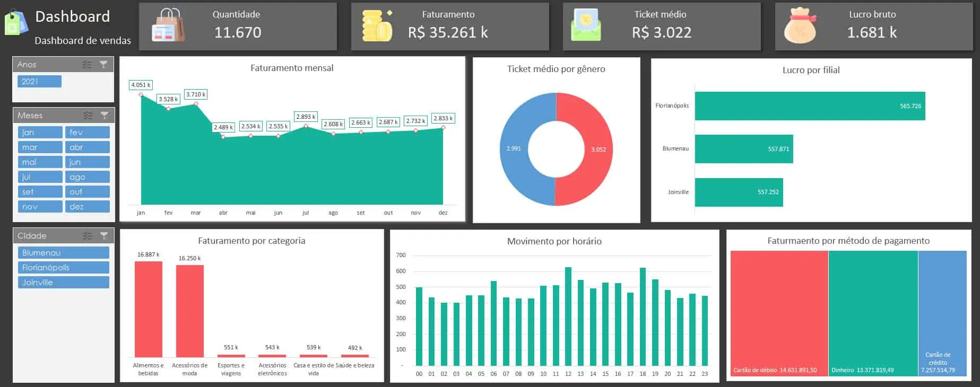980x387 pixels.
Task: Toggle multi-select in the Anos slicer
Action: [x=87, y=65]
